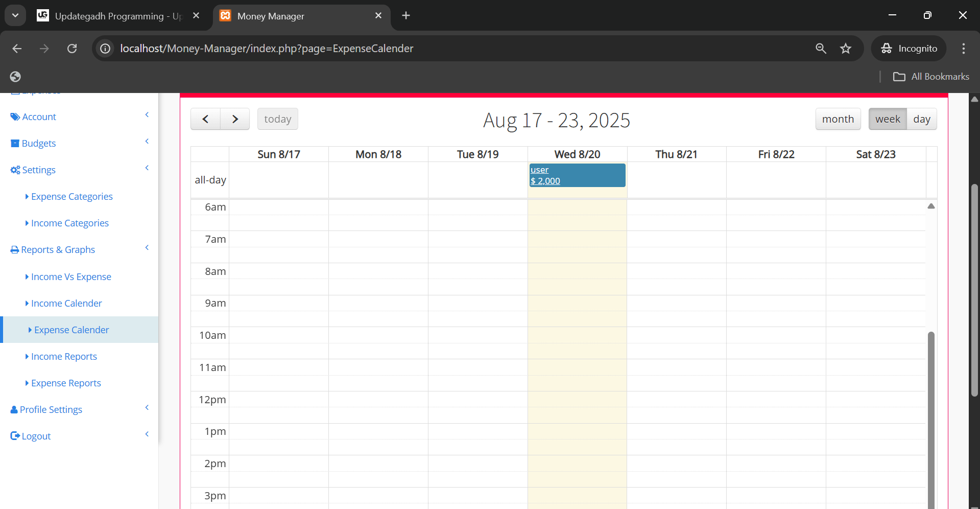Collapse the Settings submenu

(x=147, y=168)
